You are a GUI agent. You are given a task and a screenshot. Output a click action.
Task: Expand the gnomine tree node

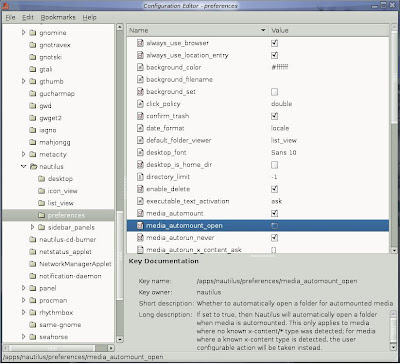(23, 33)
